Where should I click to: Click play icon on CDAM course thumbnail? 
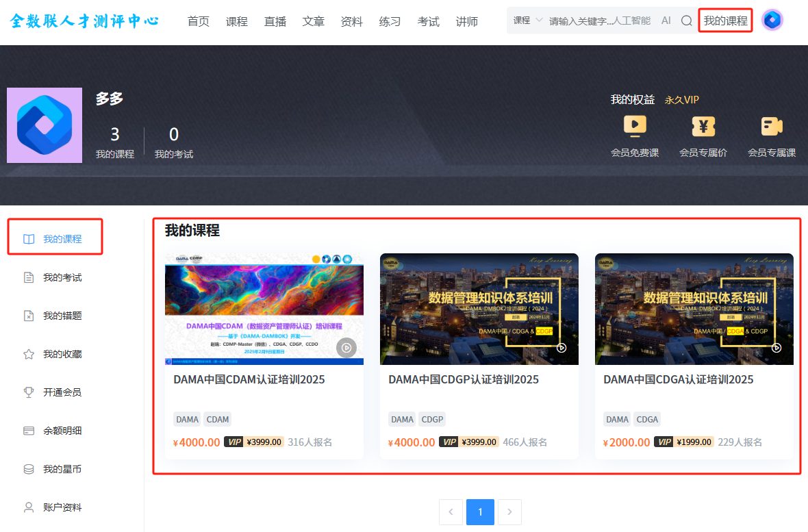point(346,348)
